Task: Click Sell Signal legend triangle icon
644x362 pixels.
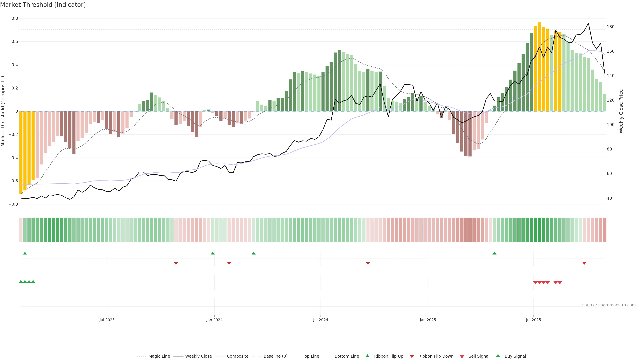Action: click(462, 356)
